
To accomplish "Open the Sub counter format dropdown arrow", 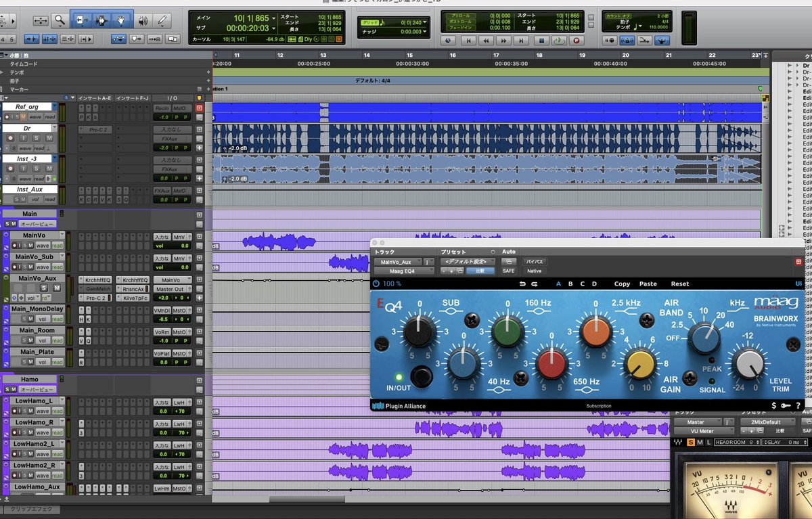I will coord(275,28).
